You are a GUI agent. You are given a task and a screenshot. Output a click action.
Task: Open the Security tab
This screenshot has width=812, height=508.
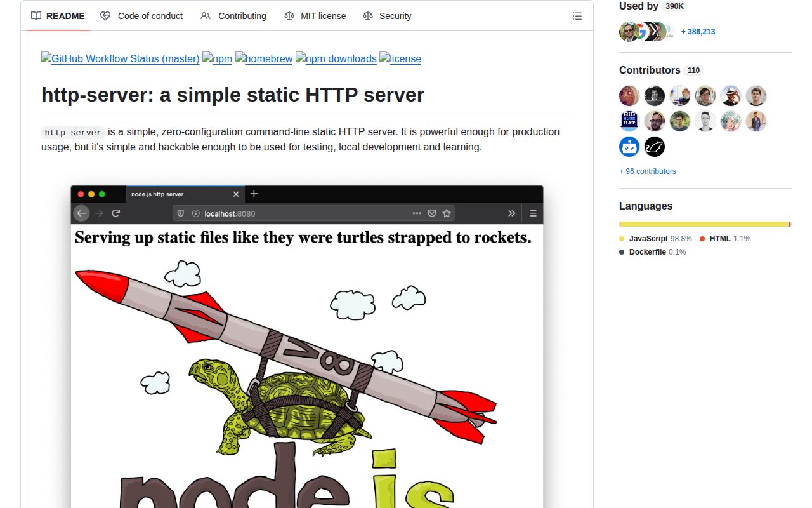click(x=387, y=16)
